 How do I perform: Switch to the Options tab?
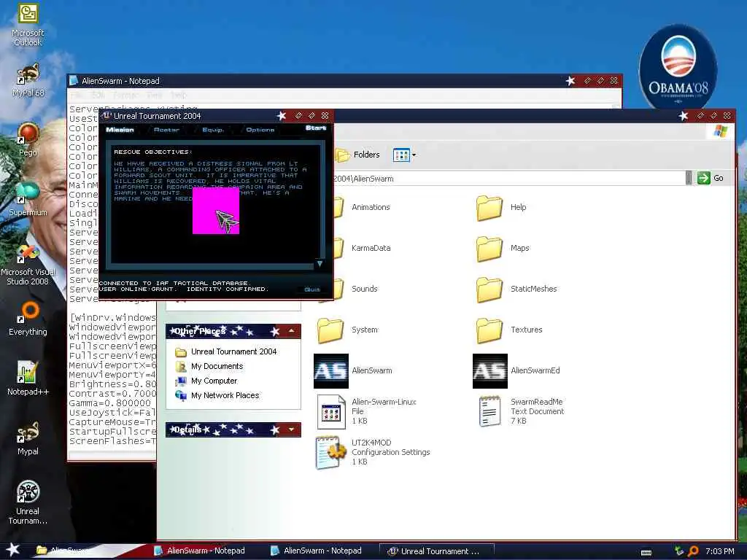click(260, 130)
